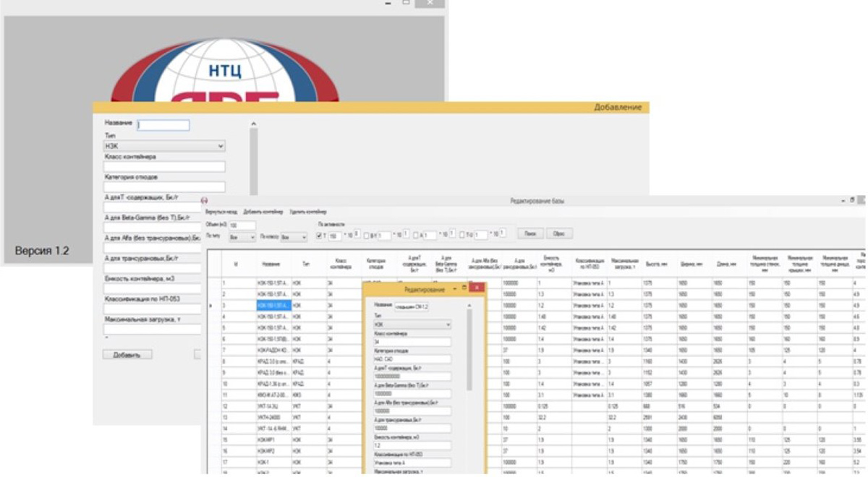Viewport: 868px width, 477px height.
Task: Click row header marker of row 3
Action: tap(213, 306)
